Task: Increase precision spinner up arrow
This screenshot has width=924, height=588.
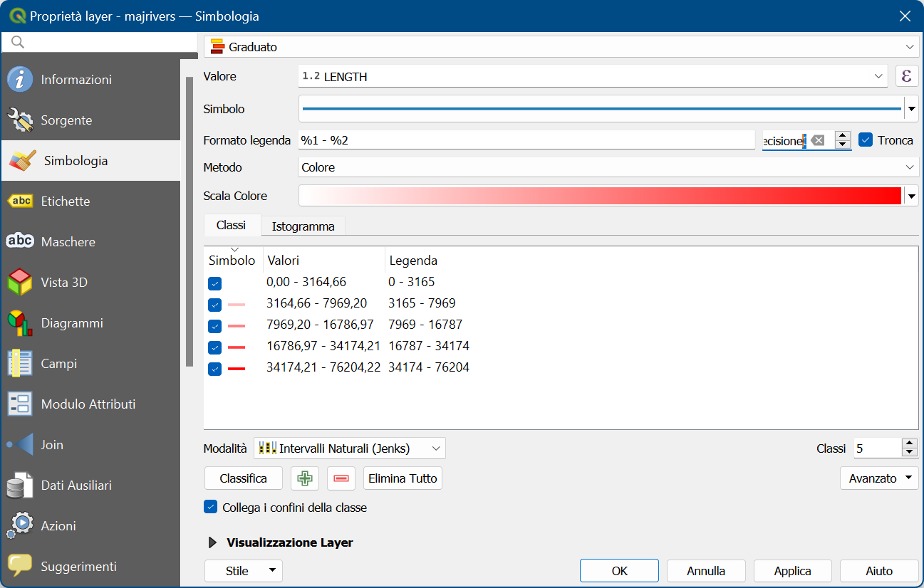Action: coord(843,135)
